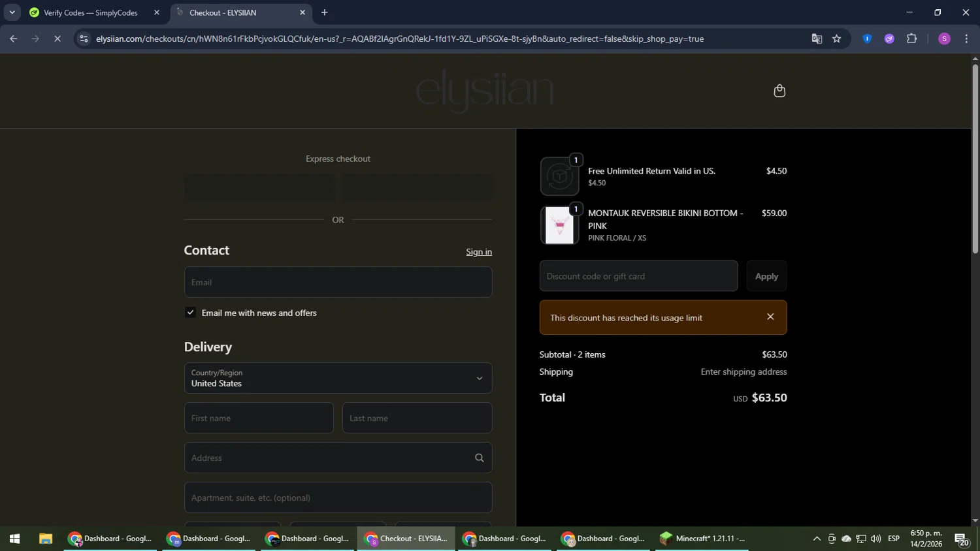The image size is (980, 551).
Task: Click the Apply discount button
Action: pyautogui.click(x=766, y=276)
